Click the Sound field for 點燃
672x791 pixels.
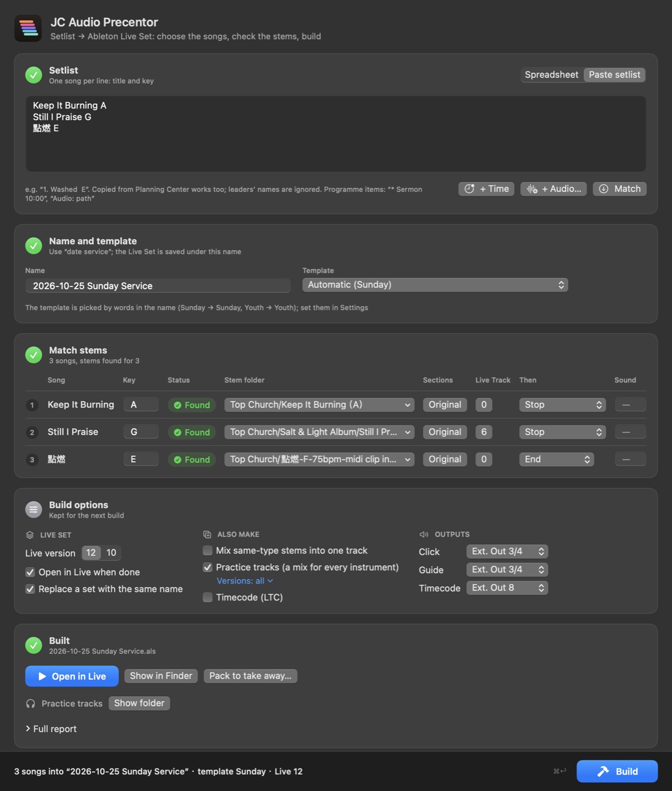pos(630,459)
